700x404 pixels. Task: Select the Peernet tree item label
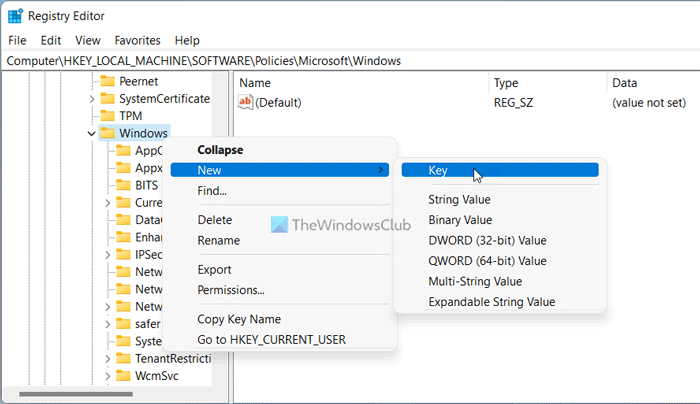(x=139, y=82)
